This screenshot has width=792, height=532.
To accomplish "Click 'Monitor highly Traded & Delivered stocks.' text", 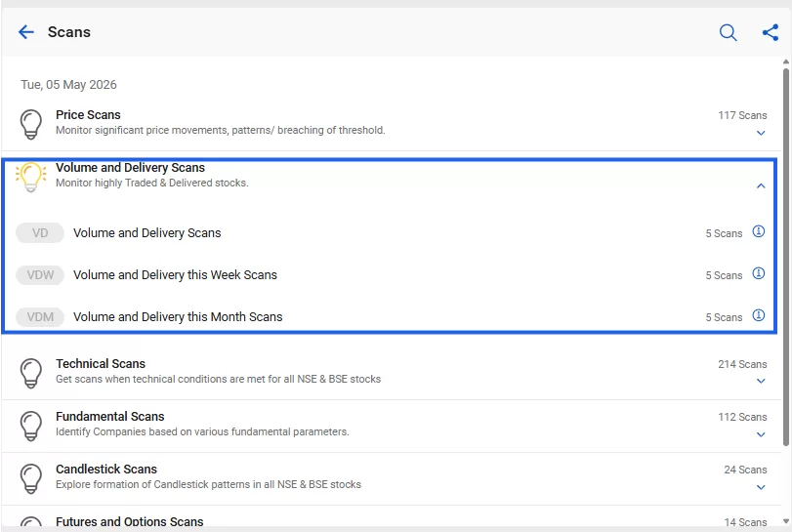I will tap(152, 183).
